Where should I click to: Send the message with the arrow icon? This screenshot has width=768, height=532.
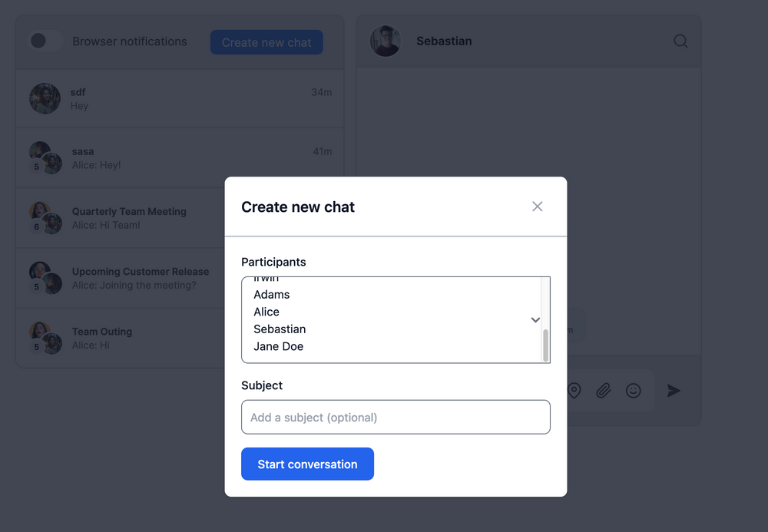coord(674,391)
